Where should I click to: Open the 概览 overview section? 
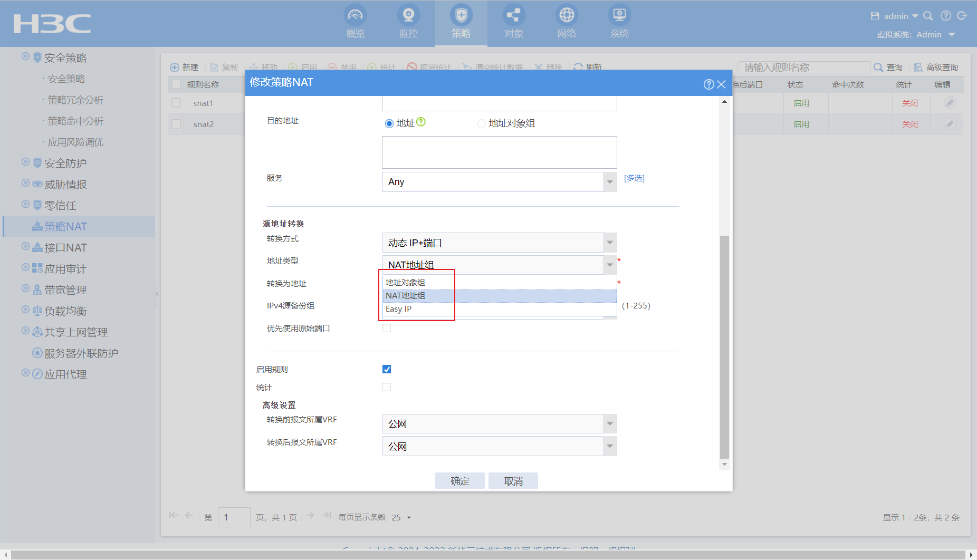[355, 22]
